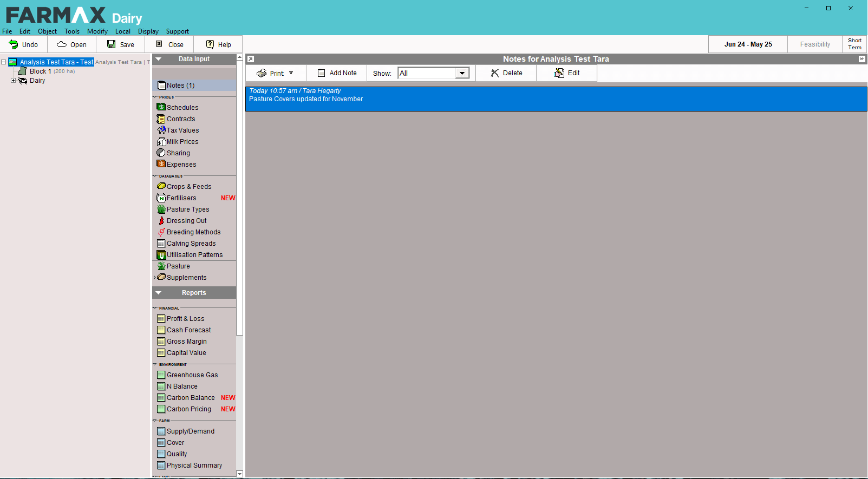Click the Add Note button

pyautogui.click(x=337, y=73)
